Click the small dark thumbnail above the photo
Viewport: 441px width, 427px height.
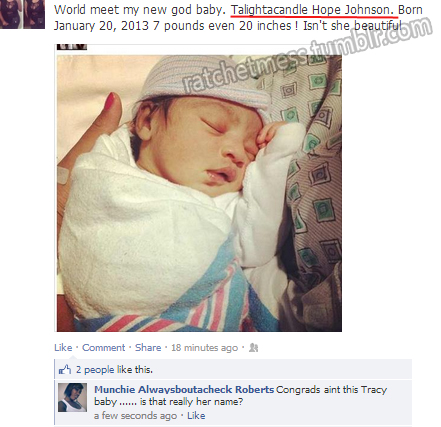pyautogui.click(x=72, y=47)
